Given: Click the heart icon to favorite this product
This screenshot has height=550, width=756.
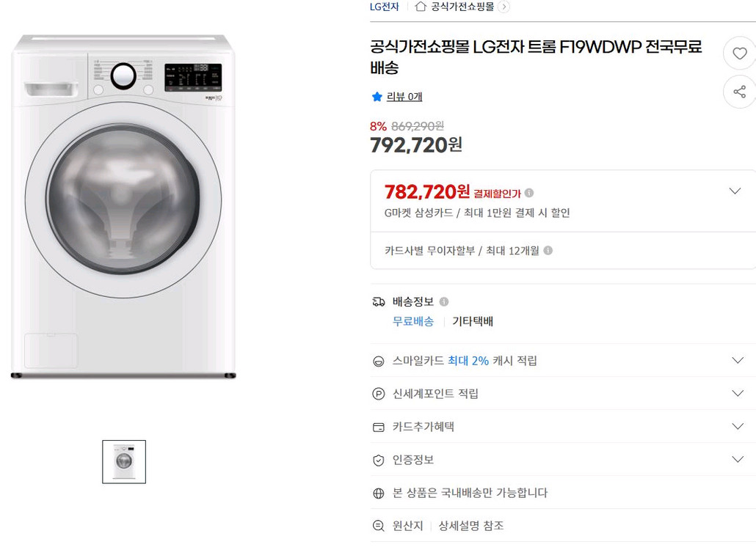Looking at the screenshot, I should pyautogui.click(x=739, y=53).
